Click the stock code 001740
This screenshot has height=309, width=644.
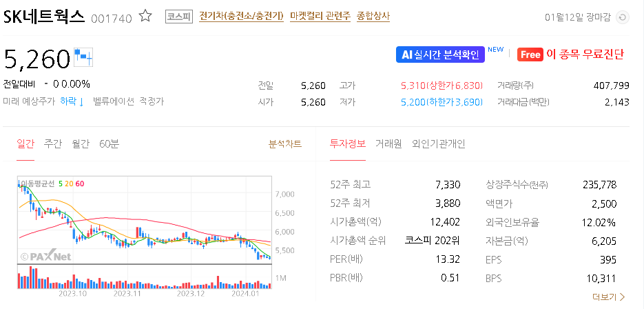pos(112,19)
